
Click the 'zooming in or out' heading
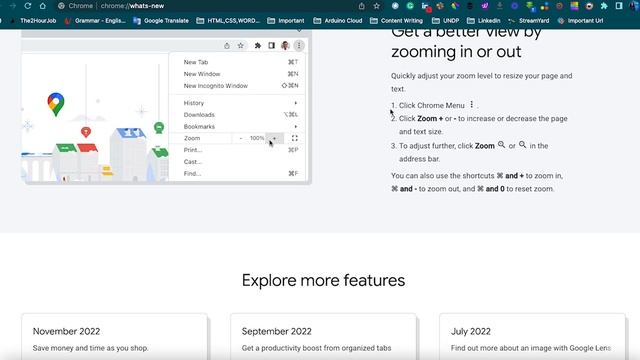(456, 52)
